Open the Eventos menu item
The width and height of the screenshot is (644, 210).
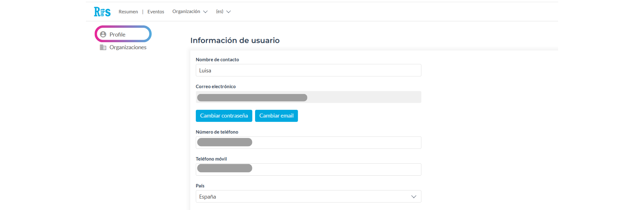pyautogui.click(x=156, y=12)
